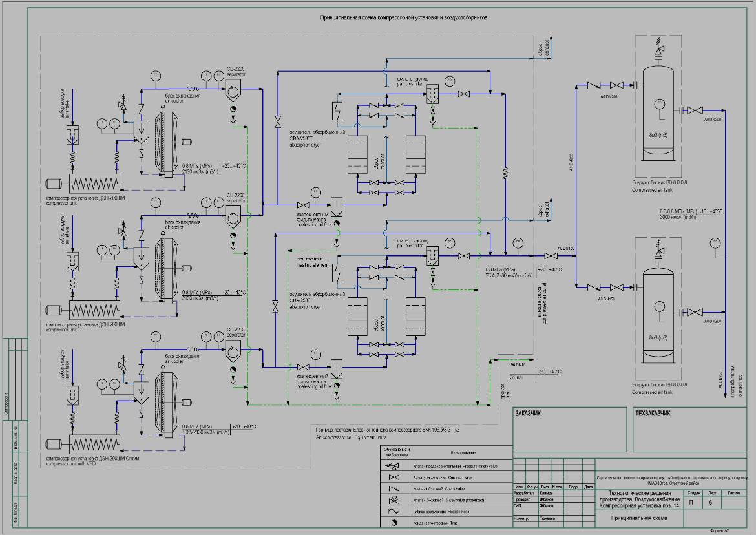Click the top air intake filter symbol
This screenshot has width=756, height=535.
(x=72, y=134)
